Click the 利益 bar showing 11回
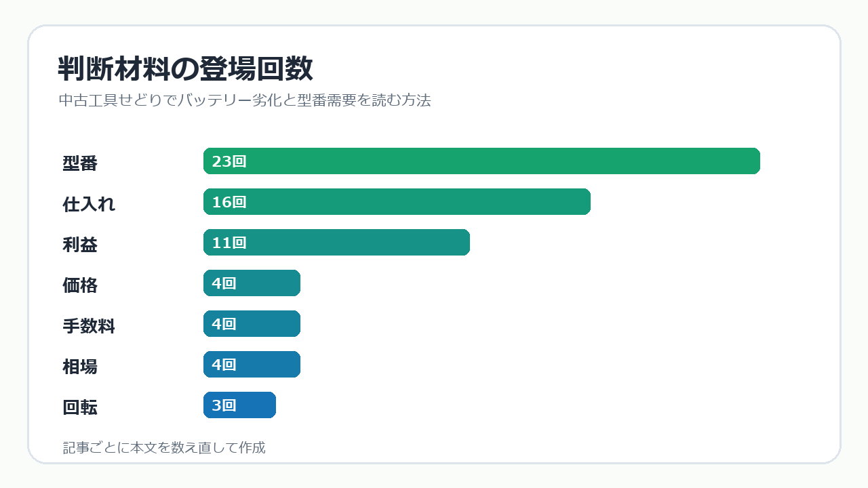The height and width of the screenshot is (488, 868). 336,243
